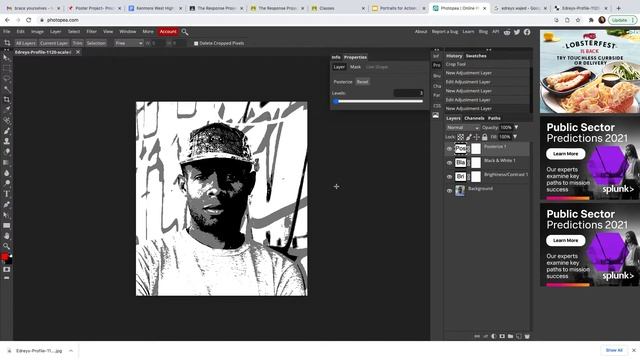The image size is (640, 360).
Task: Click the Reset button beside Posterize
Action: click(362, 82)
